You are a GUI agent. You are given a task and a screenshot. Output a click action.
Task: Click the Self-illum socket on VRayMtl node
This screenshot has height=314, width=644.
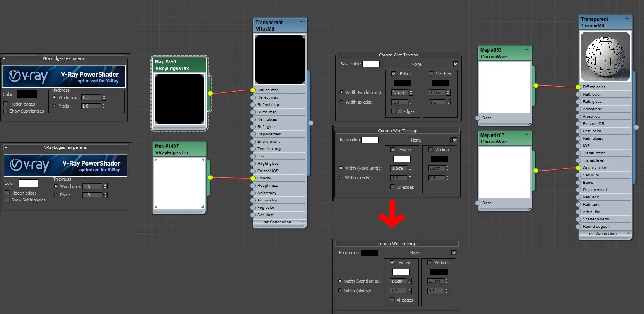tap(253, 215)
